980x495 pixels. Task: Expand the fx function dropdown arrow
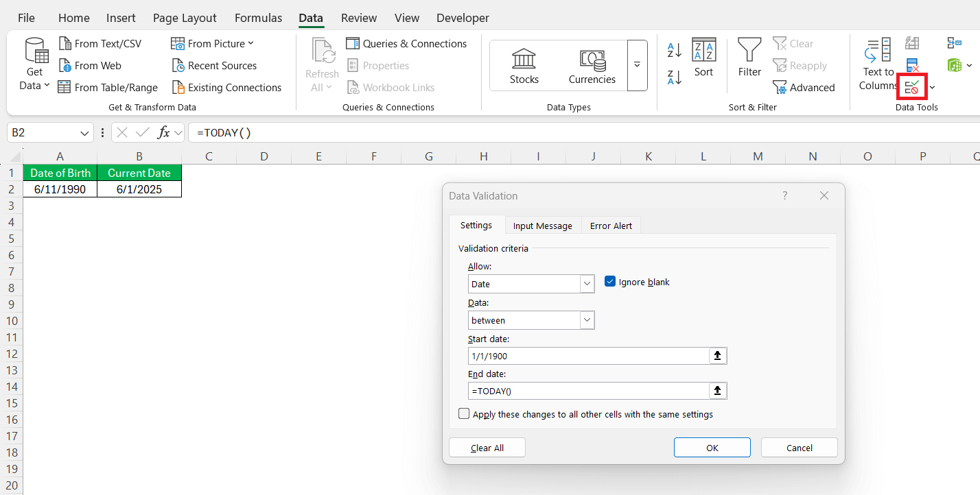click(x=178, y=132)
